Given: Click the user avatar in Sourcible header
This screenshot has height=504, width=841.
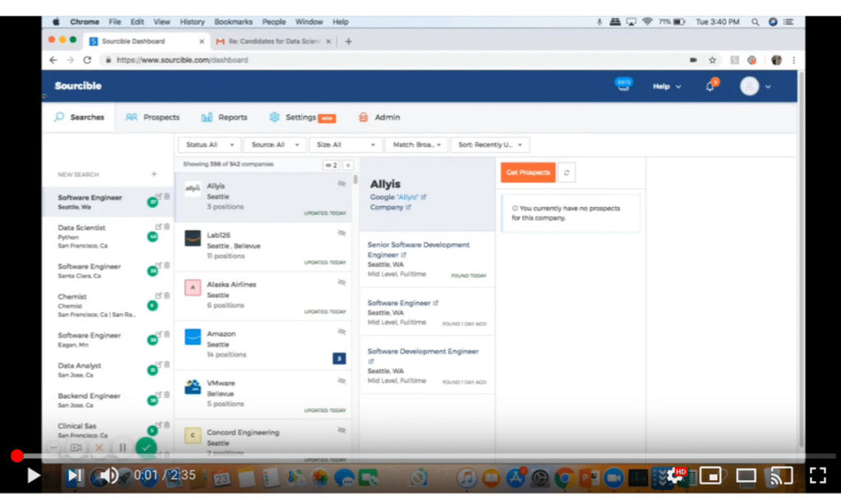Looking at the screenshot, I should pos(749,86).
